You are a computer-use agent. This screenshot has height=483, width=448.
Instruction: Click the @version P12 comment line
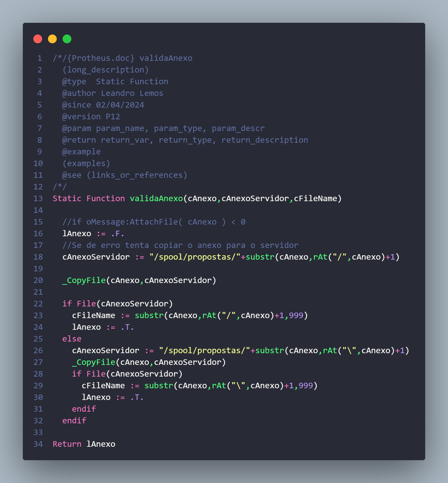click(91, 117)
